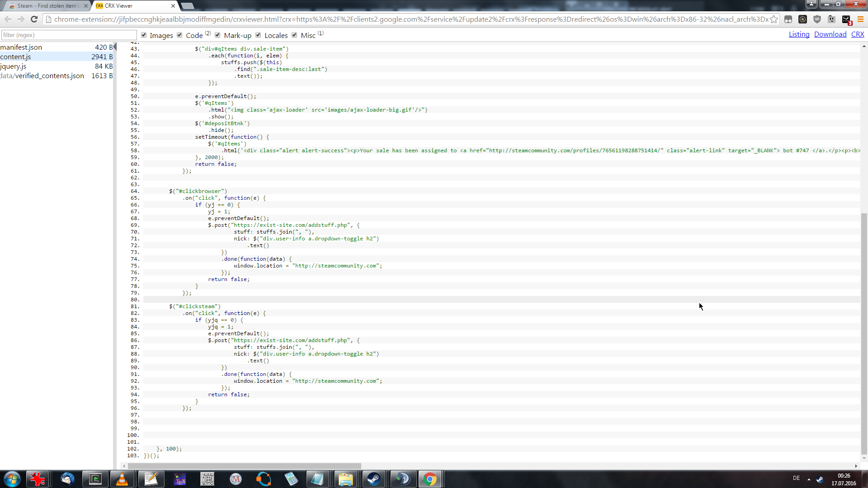Click the VLC cone taskbar icon
This screenshot has width=868, height=488.
point(122,479)
